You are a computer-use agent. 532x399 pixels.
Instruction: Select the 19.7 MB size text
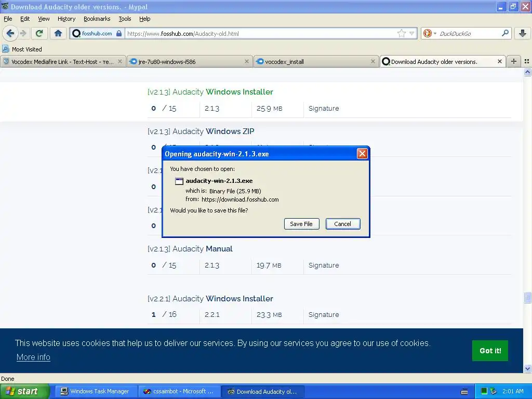[x=269, y=265]
